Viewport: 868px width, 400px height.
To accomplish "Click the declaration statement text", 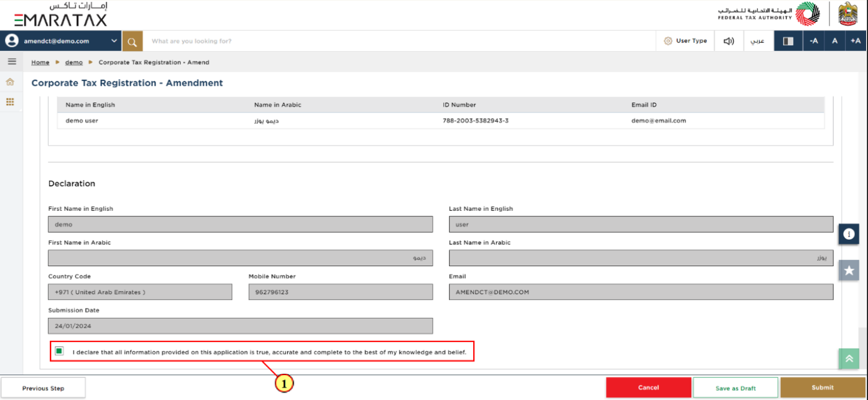I will click(x=269, y=352).
